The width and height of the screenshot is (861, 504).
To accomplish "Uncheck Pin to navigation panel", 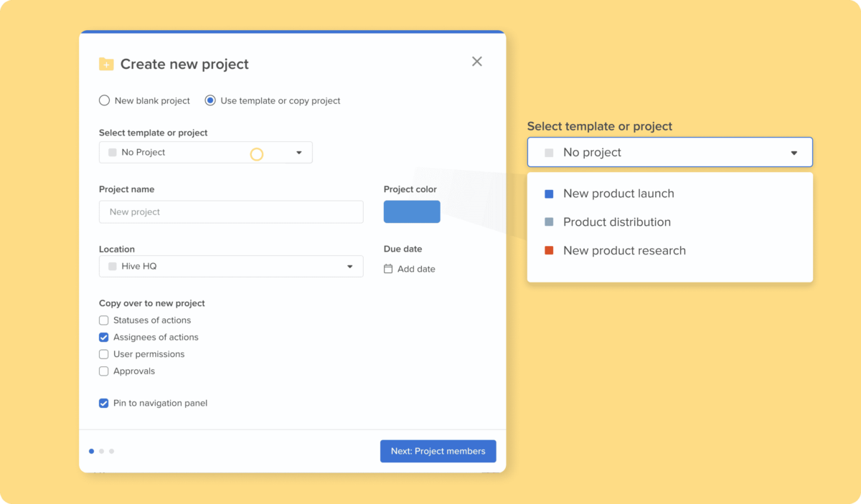I will point(103,403).
